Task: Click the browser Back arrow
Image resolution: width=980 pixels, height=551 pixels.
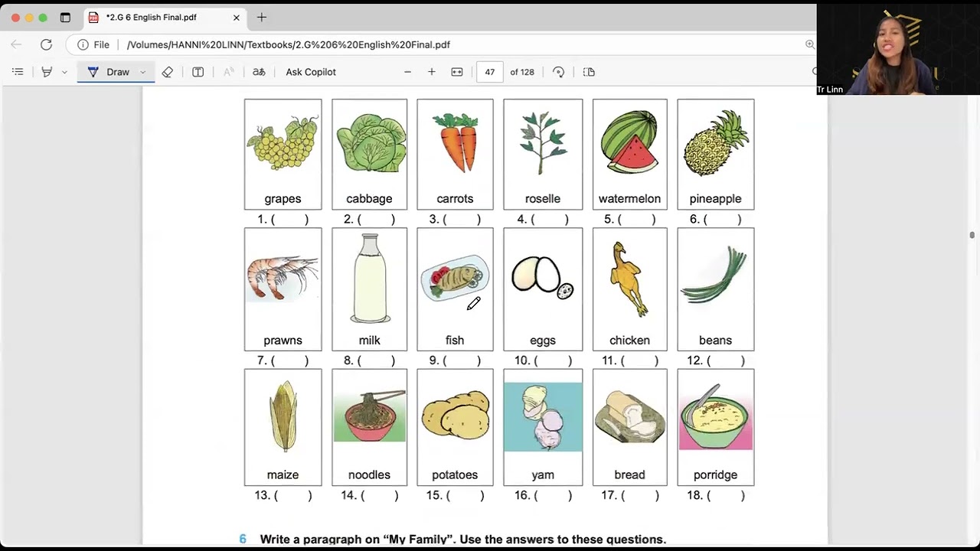Action: pos(16,44)
